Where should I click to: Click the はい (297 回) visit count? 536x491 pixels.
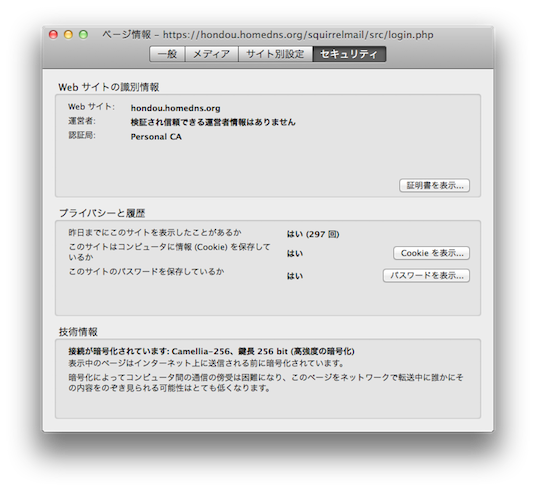click(313, 234)
